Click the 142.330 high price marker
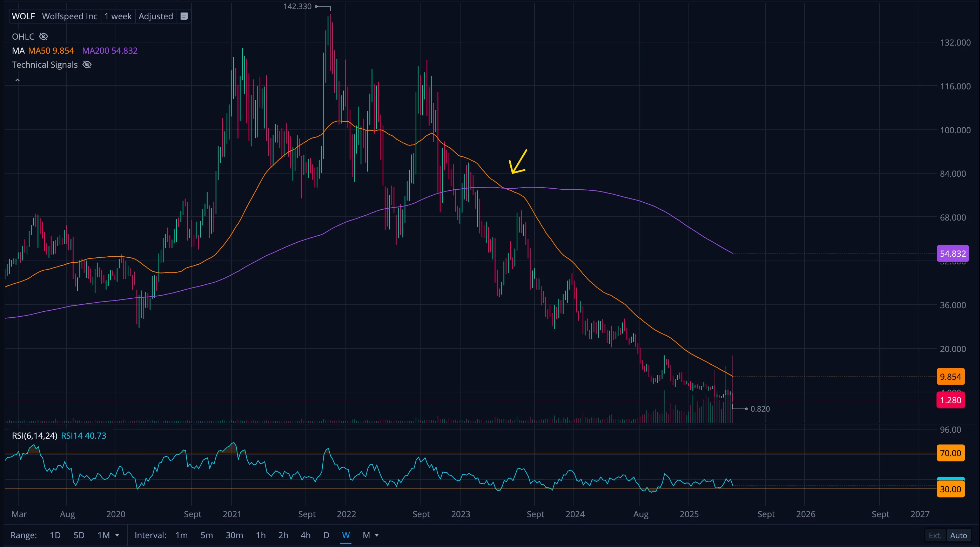980x547 pixels. (297, 6)
